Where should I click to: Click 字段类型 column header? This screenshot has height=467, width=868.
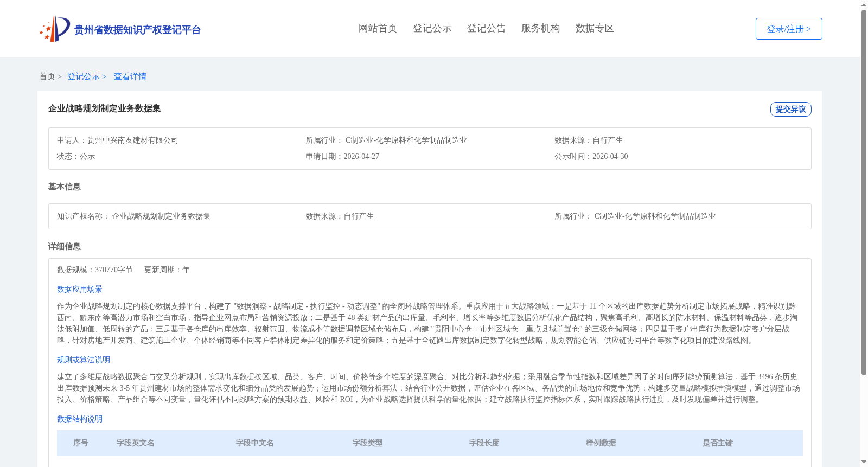click(x=368, y=443)
